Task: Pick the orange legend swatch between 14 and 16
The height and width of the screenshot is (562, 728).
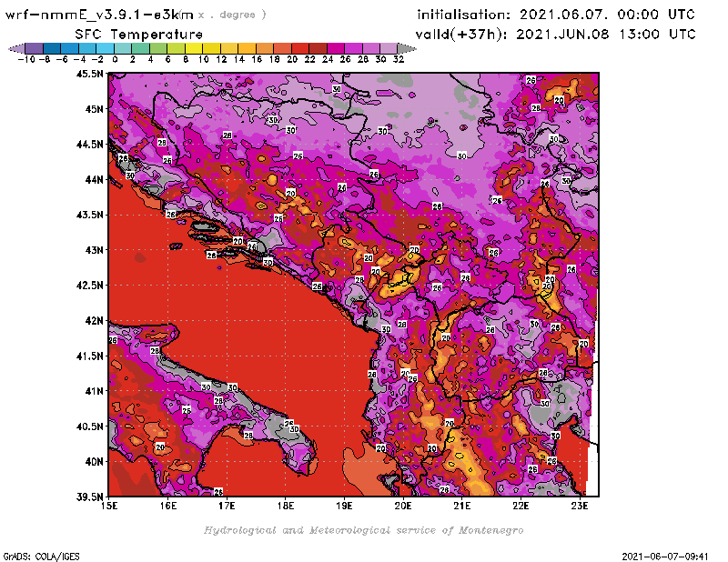Action: tap(247, 48)
